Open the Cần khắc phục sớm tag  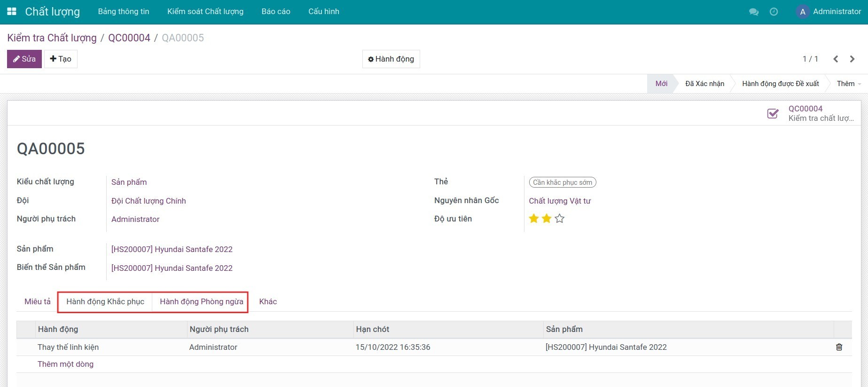(x=562, y=182)
